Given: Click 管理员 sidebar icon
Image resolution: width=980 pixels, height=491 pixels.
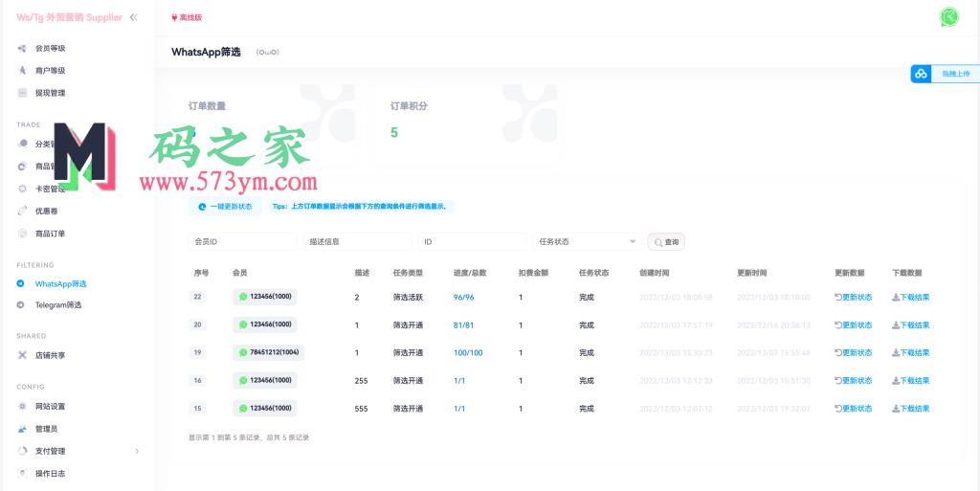Looking at the screenshot, I should click(22, 429).
